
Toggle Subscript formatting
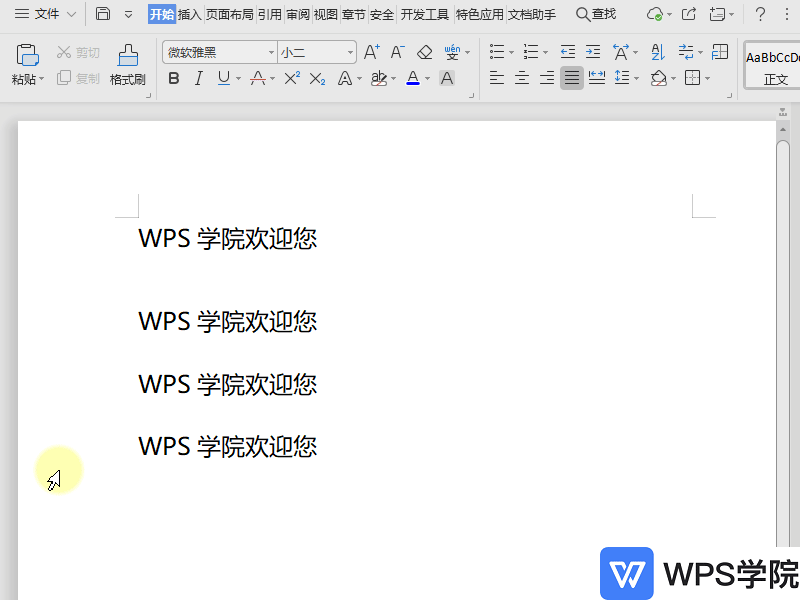[x=317, y=79]
